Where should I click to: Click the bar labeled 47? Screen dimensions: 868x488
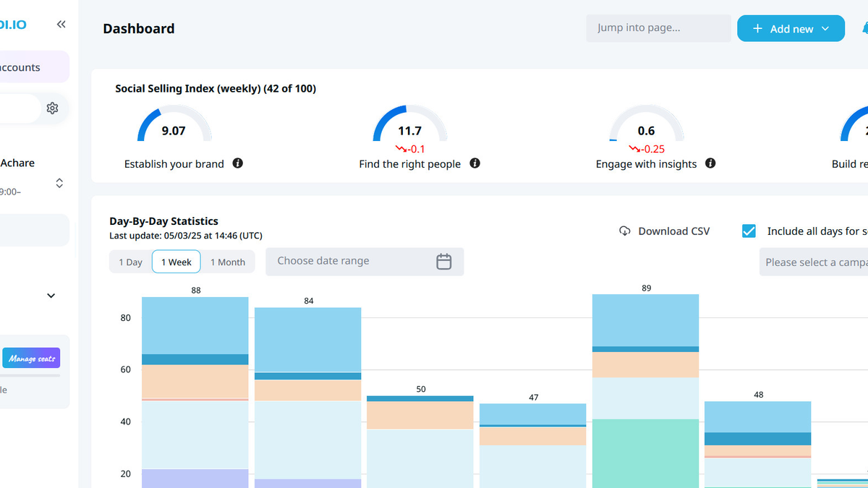(533, 445)
